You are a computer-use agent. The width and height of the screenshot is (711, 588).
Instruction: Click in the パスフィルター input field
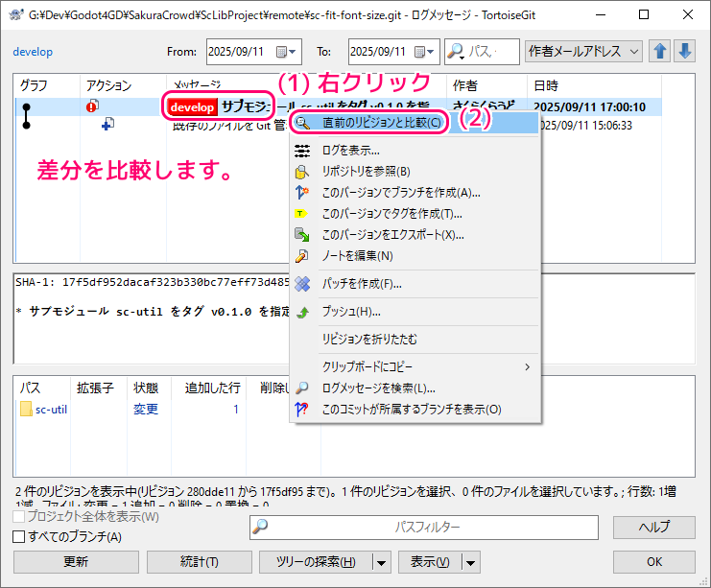pyautogui.click(x=427, y=527)
